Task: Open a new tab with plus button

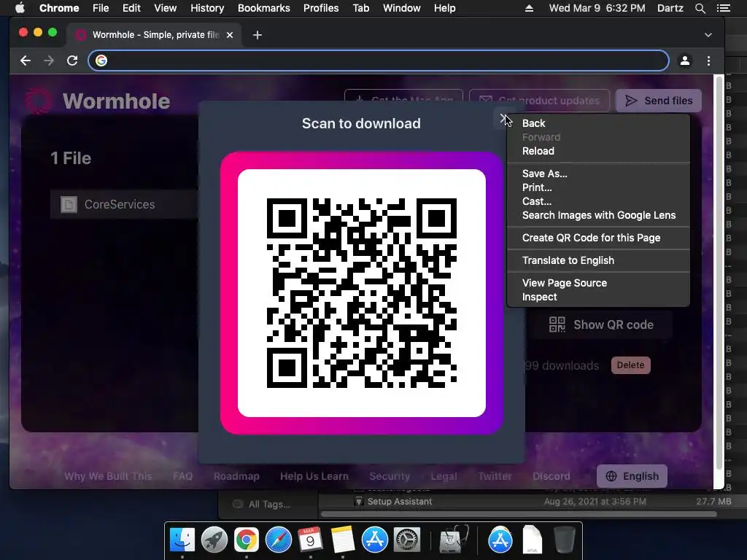Action: 258,35
